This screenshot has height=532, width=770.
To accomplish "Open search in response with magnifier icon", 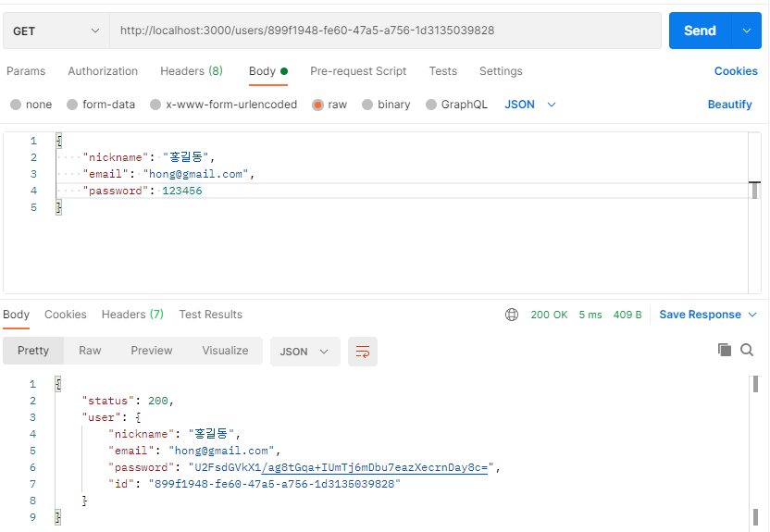I will 747,350.
